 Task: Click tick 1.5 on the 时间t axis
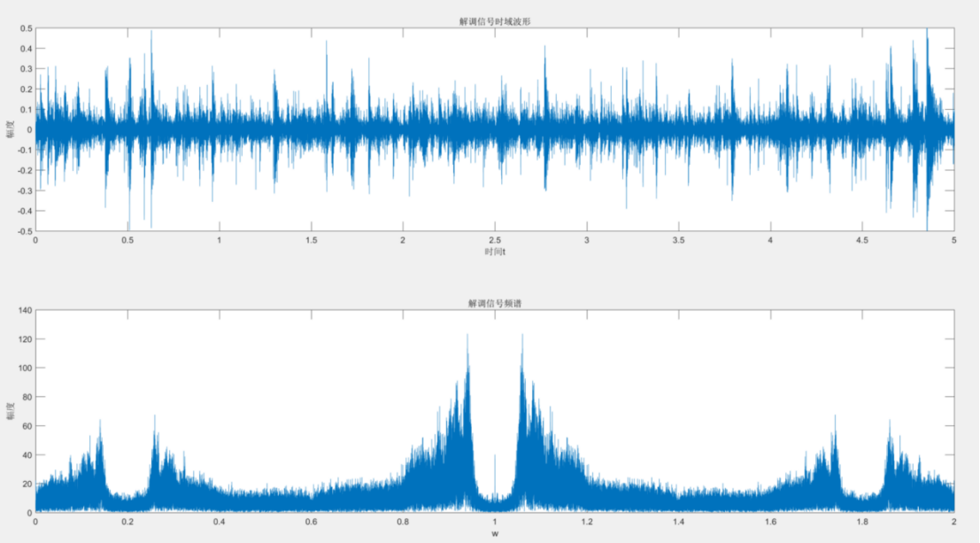312,240
